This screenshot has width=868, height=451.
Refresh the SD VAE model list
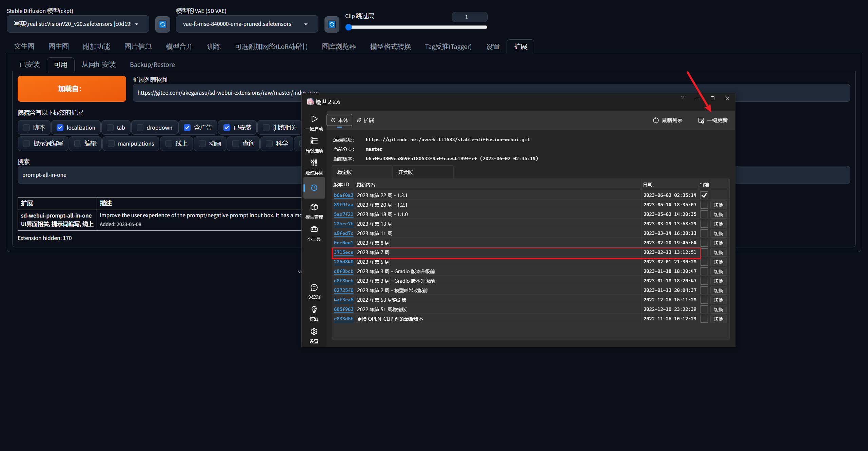(332, 24)
